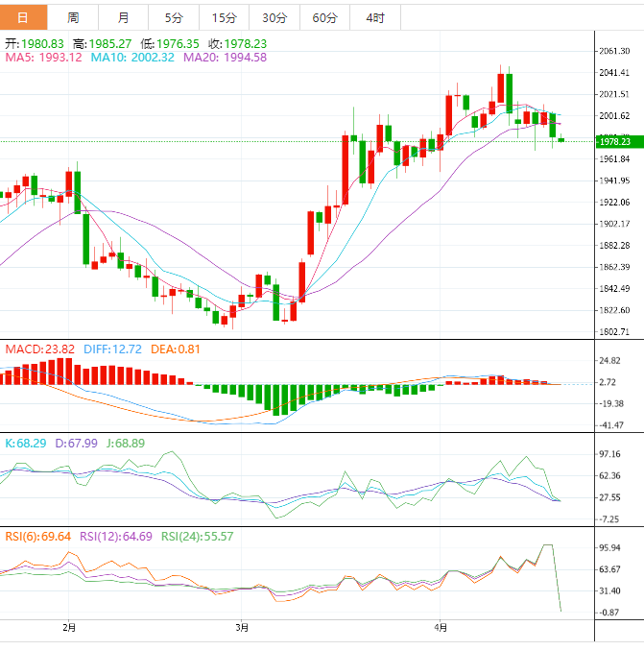Click the 3月 marker on time axis
Screen dimensions: 644x650
(x=242, y=628)
